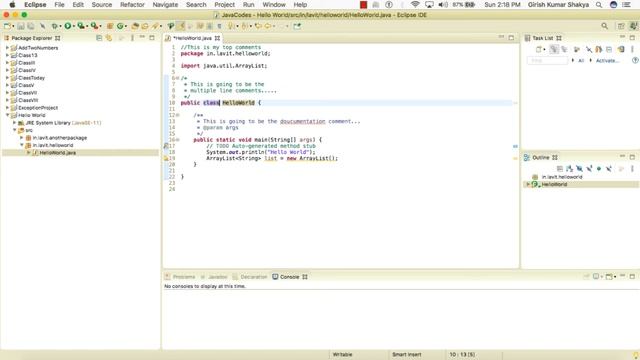This screenshot has height=360, width=640.
Task: Open the Refactor menu
Action: 132,5
